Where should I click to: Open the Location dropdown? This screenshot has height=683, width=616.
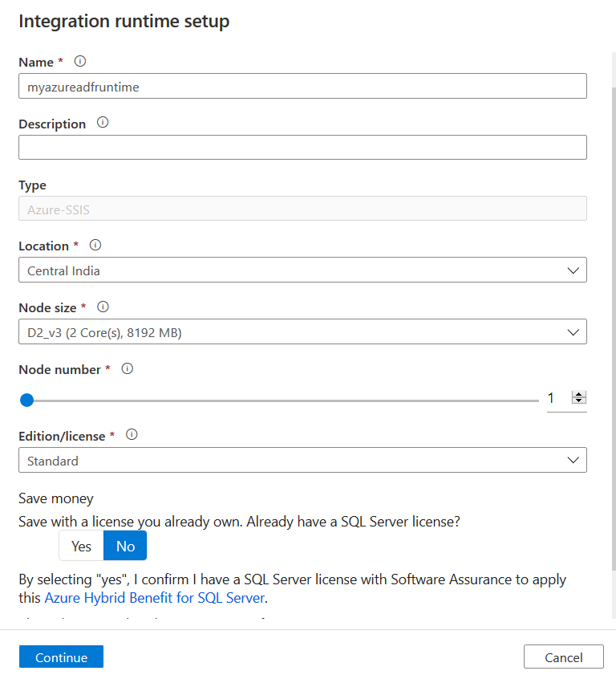pyautogui.click(x=302, y=270)
